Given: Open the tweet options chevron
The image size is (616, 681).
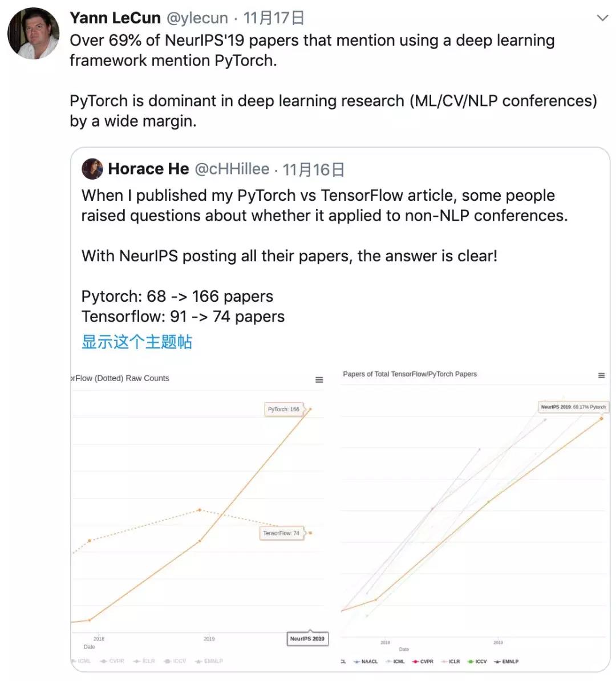Looking at the screenshot, I should [x=602, y=18].
